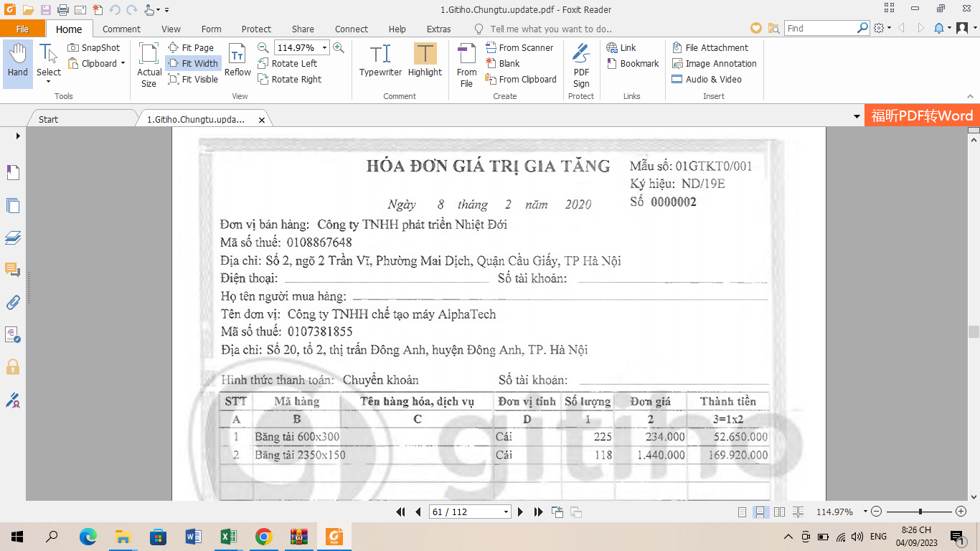The height and width of the screenshot is (551, 980).
Task: Click zoom out minus on status bar
Action: click(x=876, y=512)
